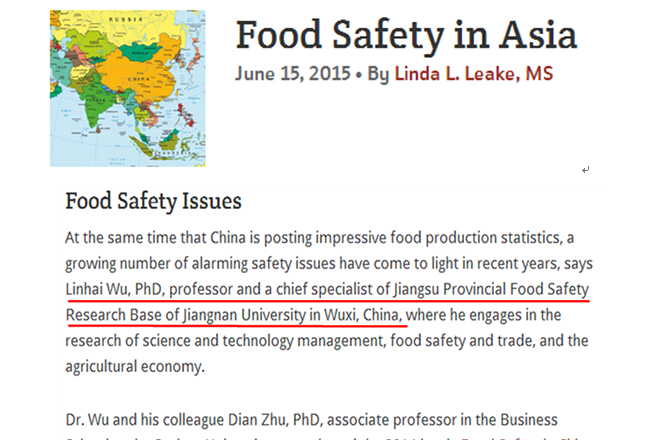Click the Food Safety in Asia title

406,35
